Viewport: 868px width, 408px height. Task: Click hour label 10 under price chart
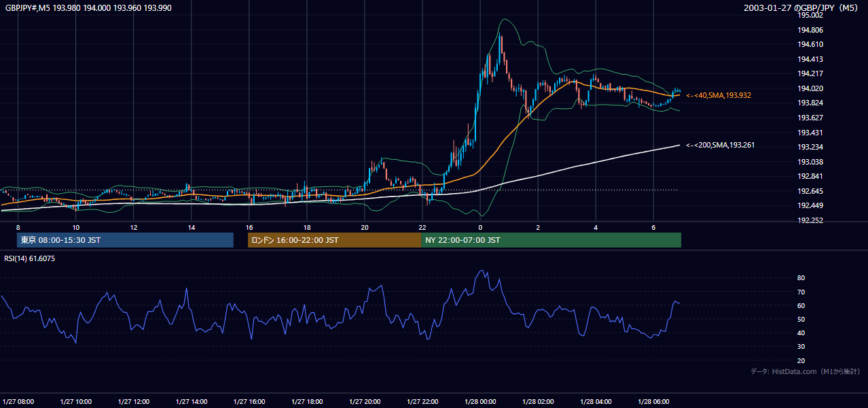[76, 227]
